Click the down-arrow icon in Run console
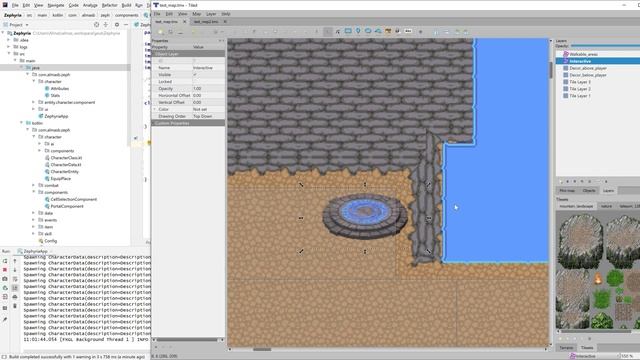 click(x=15, y=270)
